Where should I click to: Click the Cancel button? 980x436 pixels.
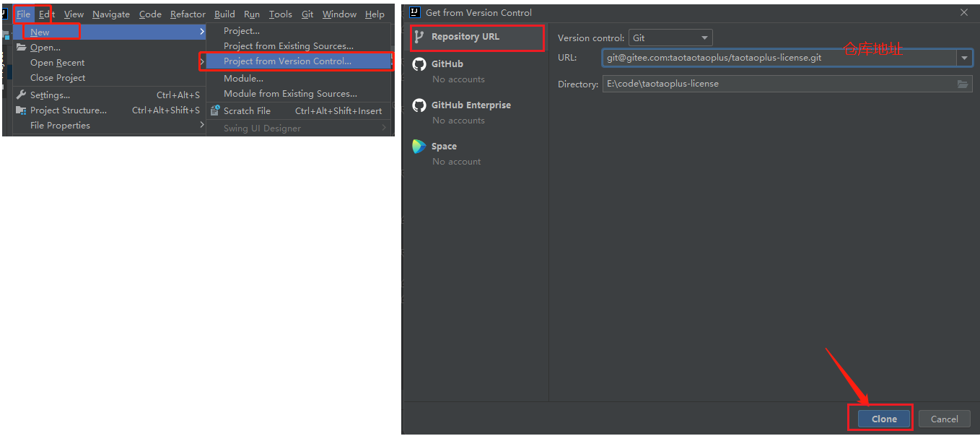944,419
